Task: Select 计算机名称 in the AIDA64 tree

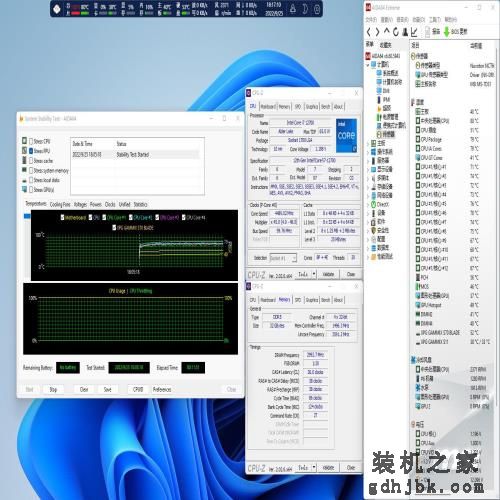Action: tap(392, 82)
